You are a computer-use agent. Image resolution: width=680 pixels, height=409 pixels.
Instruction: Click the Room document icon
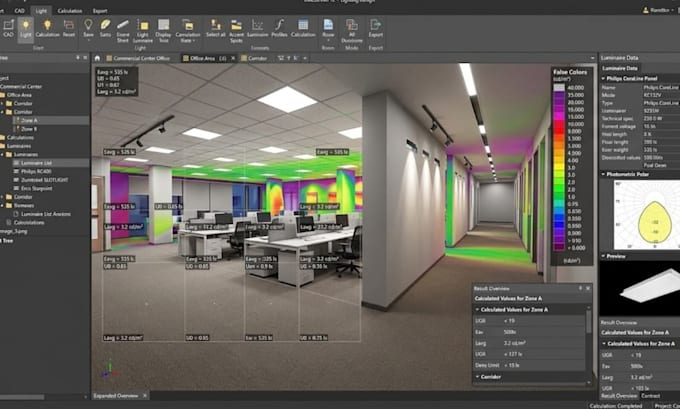pos(328,29)
